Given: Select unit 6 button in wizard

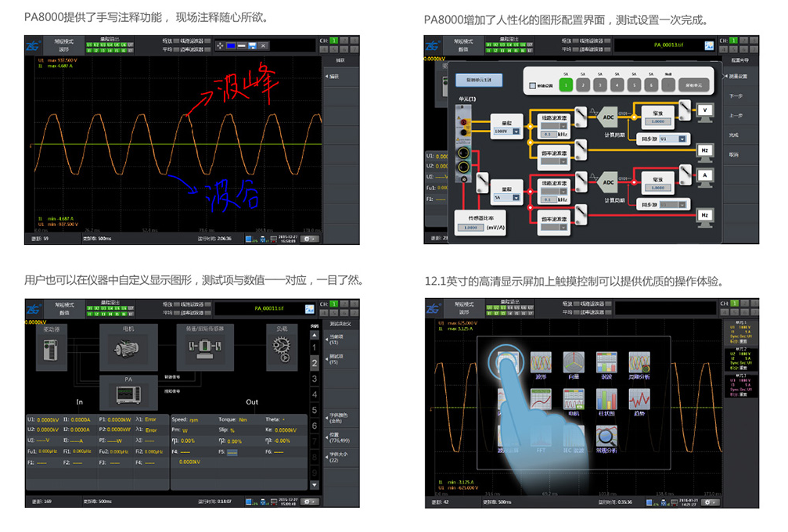Looking at the screenshot, I should pyautogui.click(x=651, y=85).
